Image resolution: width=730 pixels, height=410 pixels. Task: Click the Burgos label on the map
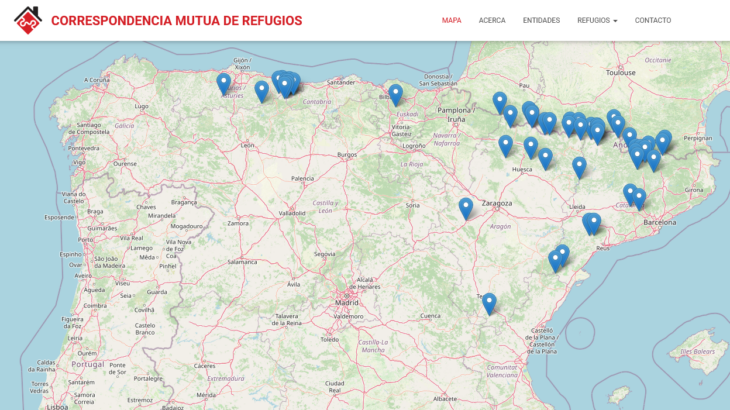(x=347, y=155)
